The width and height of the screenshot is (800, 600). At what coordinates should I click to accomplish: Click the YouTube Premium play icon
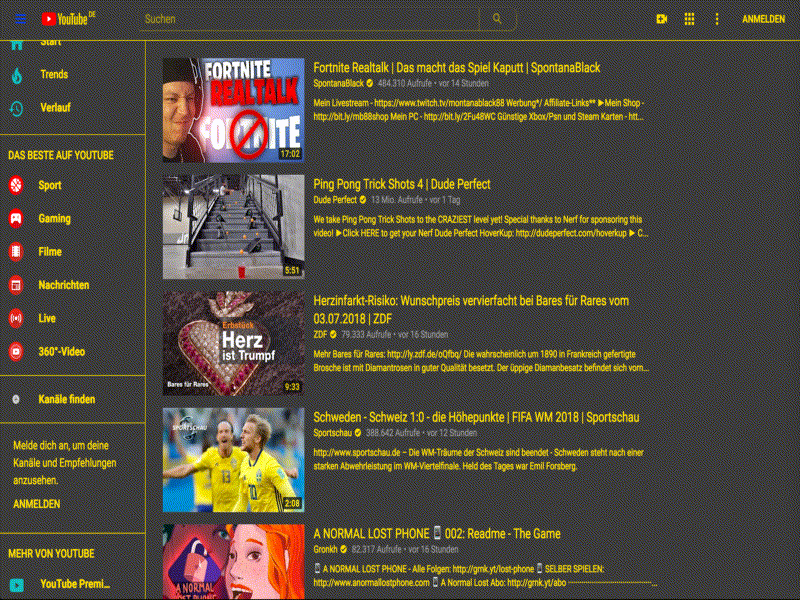tap(17, 585)
